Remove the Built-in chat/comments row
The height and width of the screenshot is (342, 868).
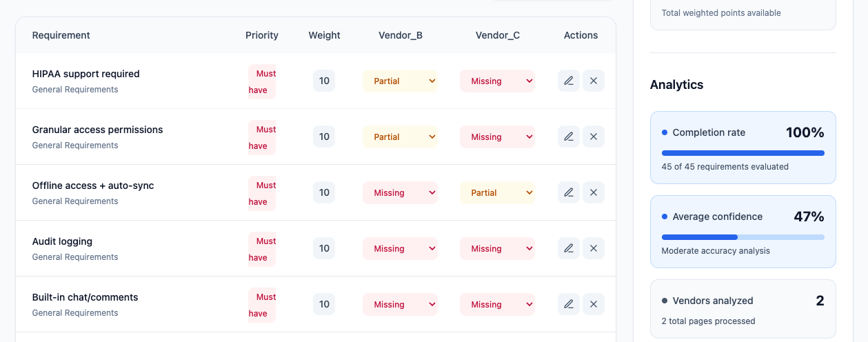[594, 304]
